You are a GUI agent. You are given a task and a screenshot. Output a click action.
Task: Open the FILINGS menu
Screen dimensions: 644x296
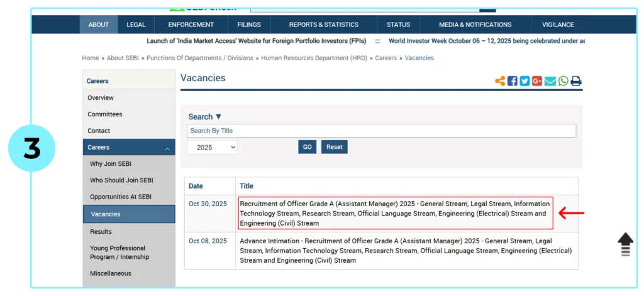[x=249, y=25]
